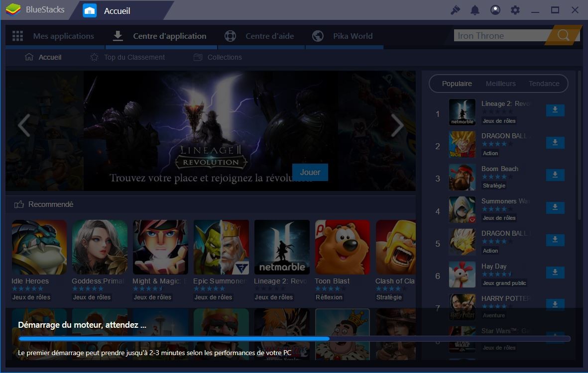Image resolution: width=588 pixels, height=373 pixels.
Task: Show previous banner with left arrow
Action: coord(24,125)
